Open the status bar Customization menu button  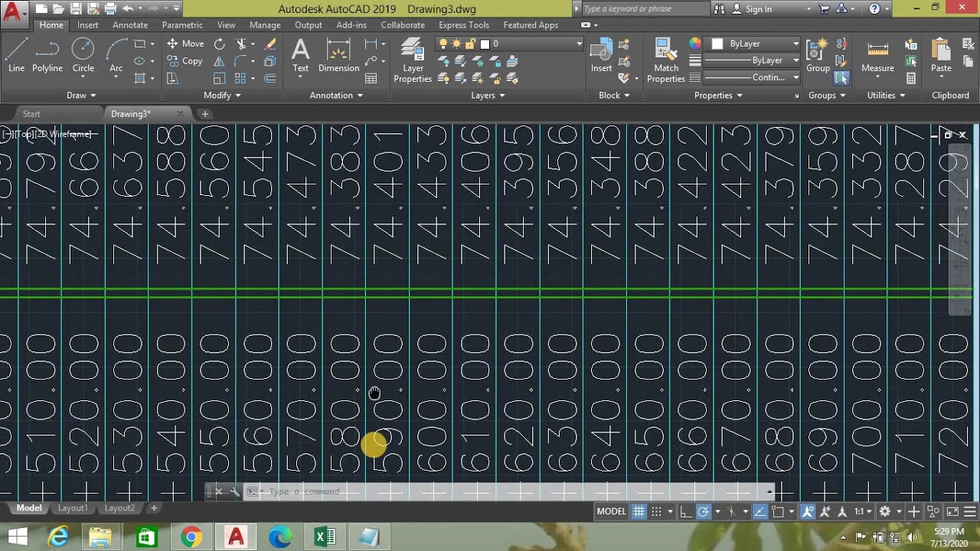tap(971, 511)
